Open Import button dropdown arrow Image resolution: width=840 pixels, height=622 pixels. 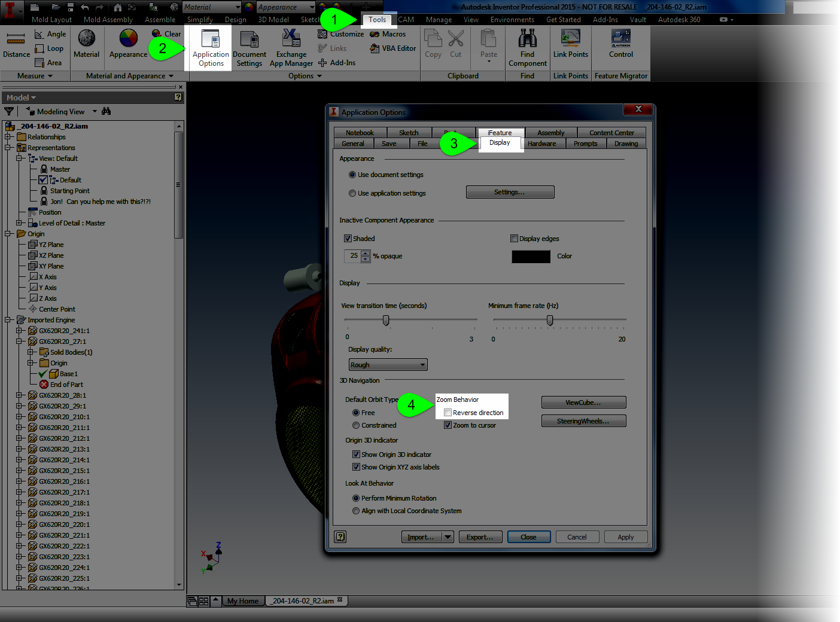(448, 537)
